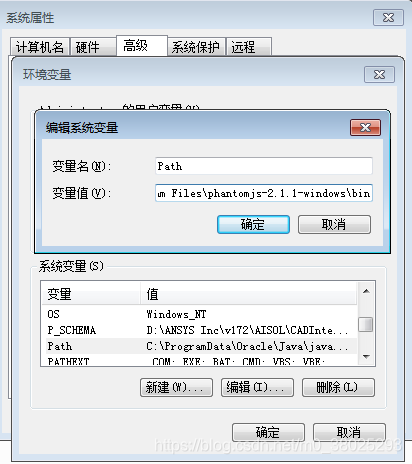Click the system variables scrollbar down arrow
The width and height of the screenshot is (412, 464).
click(366, 357)
